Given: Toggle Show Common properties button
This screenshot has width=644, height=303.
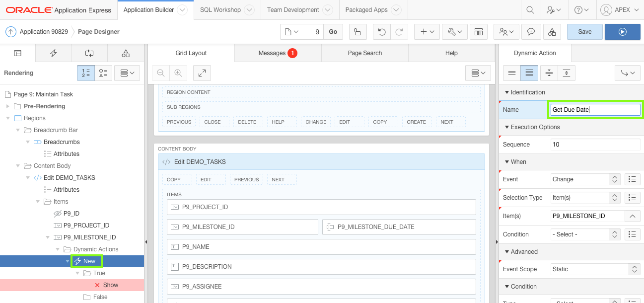Looking at the screenshot, I should 512,73.
